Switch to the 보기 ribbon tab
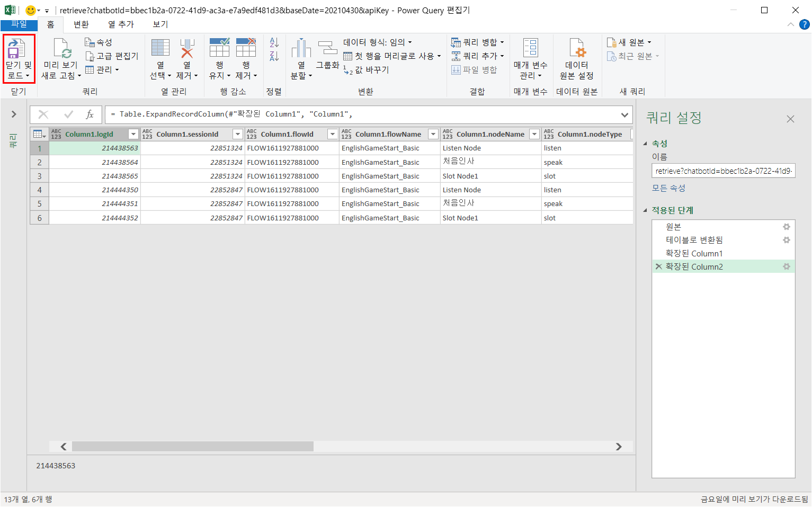 (x=160, y=24)
